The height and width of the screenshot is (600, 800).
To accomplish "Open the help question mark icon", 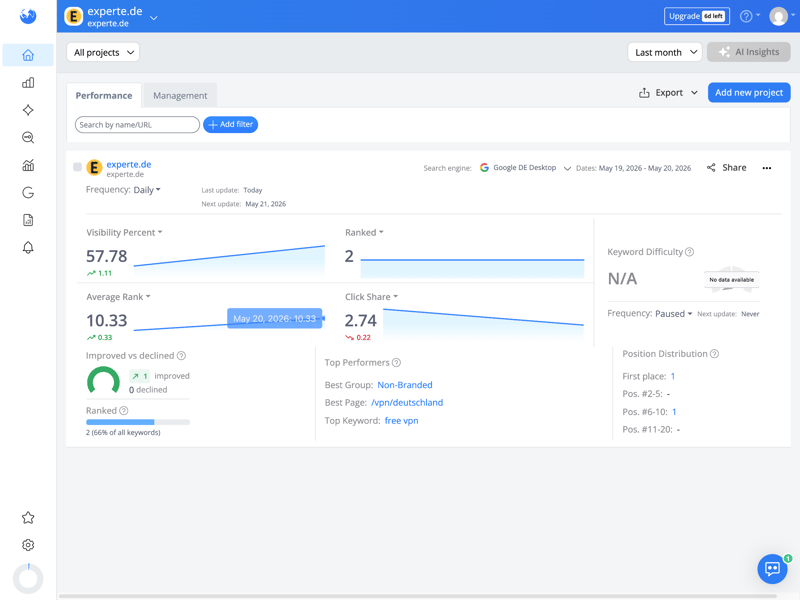I will click(746, 16).
